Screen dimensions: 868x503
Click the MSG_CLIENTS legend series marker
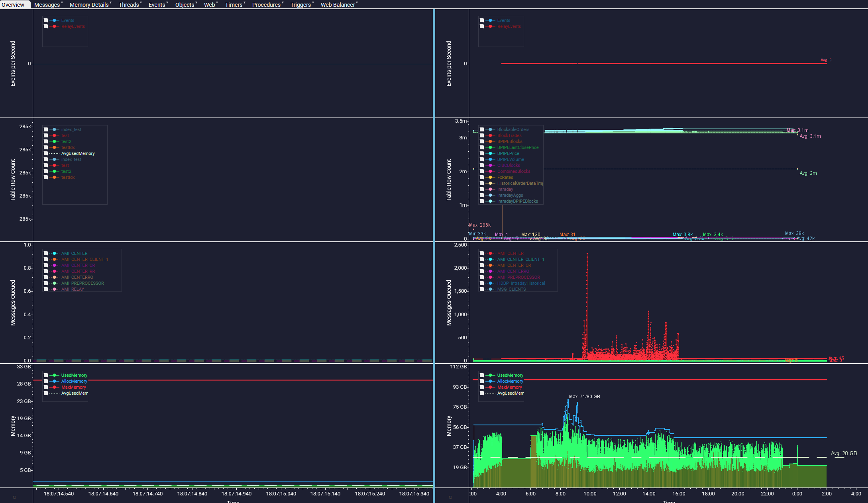(490, 289)
